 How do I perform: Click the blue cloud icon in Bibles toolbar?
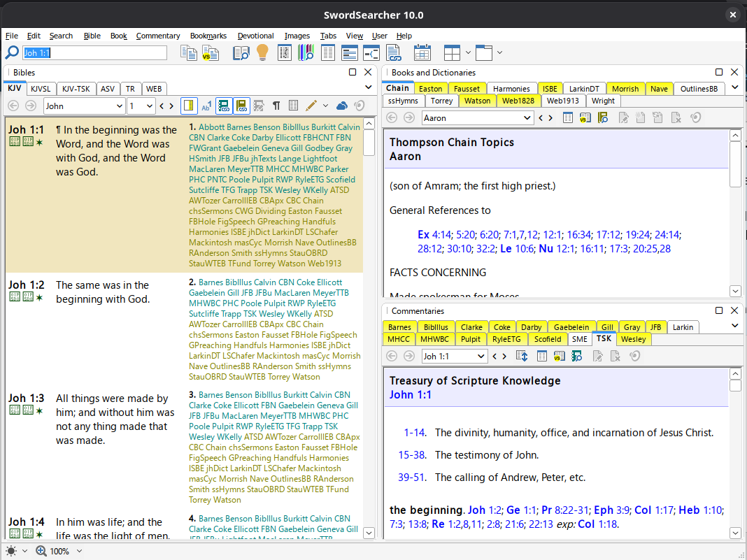click(341, 106)
